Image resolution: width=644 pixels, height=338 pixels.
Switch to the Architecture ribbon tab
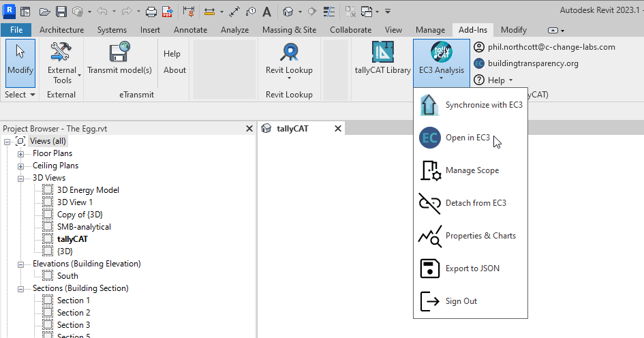coord(61,30)
